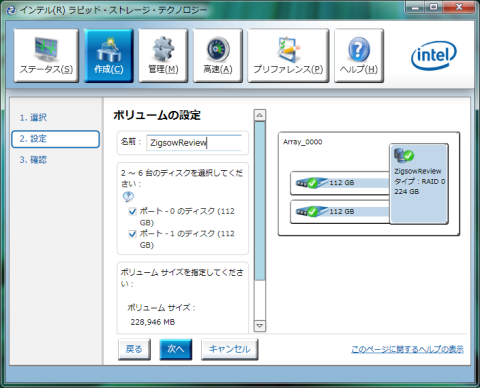Click the settings panel scrollbar thumb

[260, 201]
